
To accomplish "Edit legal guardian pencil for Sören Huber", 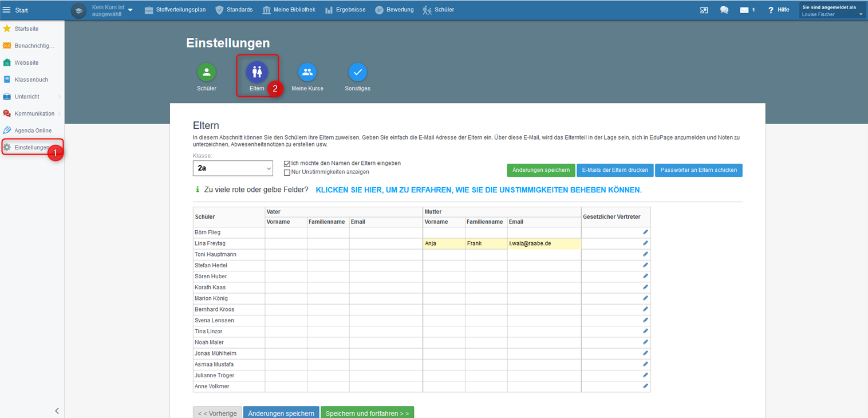I will [x=645, y=276].
